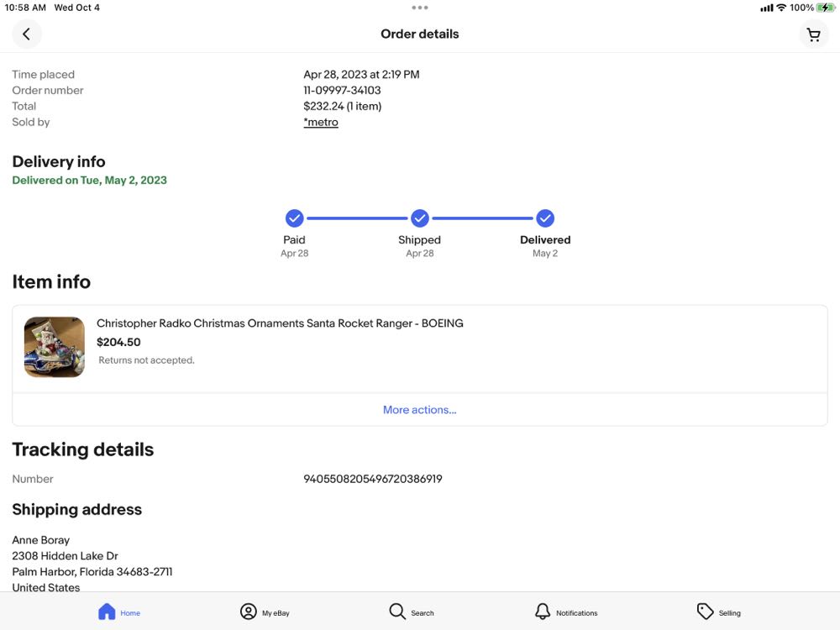Tap the back arrow button
Screen dimensions: 840x630
pos(27,34)
